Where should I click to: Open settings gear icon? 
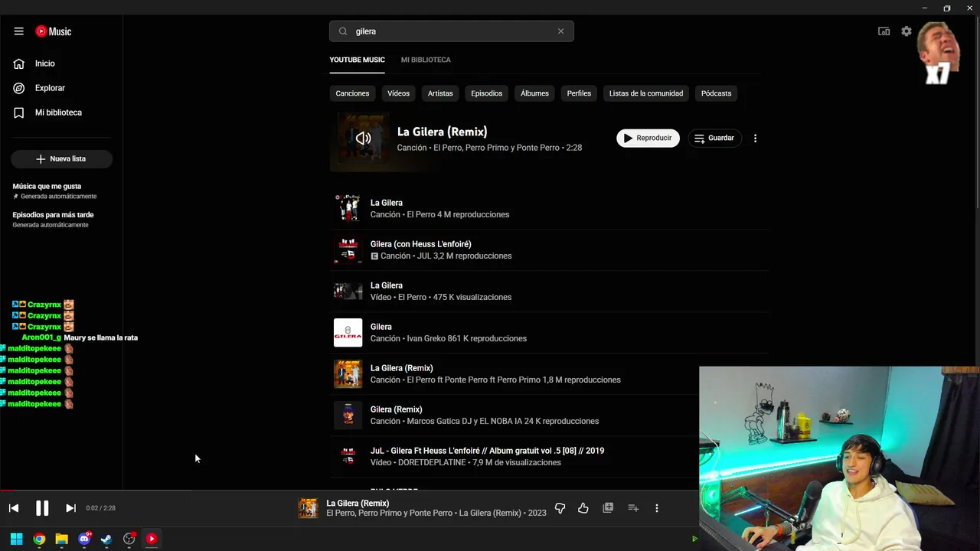coord(906,31)
